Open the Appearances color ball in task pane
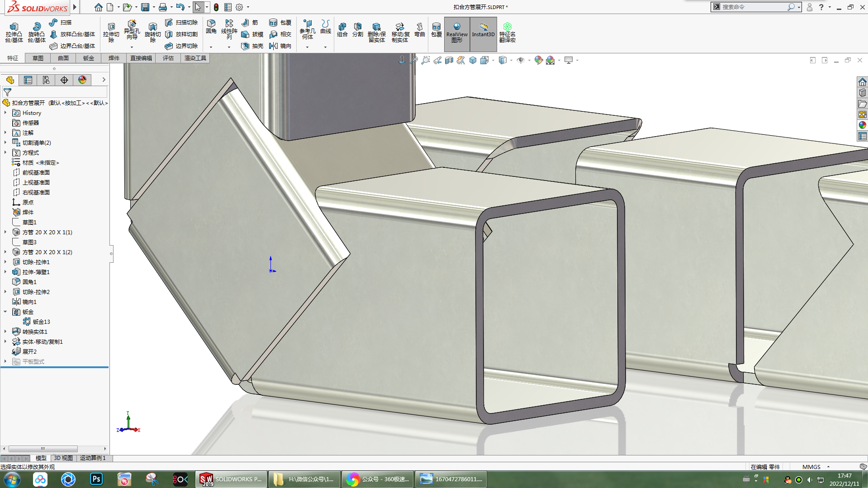Image resolution: width=868 pixels, height=488 pixels. tap(862, 125)
